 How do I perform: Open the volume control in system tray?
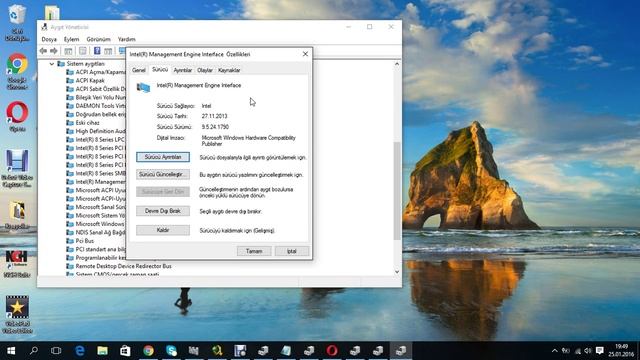point(588,351)
